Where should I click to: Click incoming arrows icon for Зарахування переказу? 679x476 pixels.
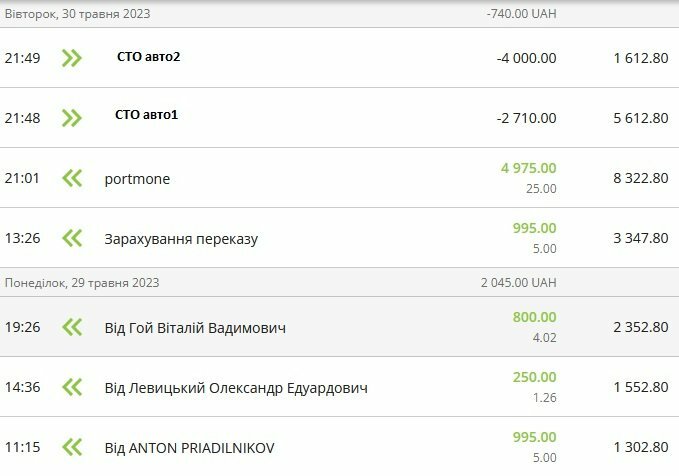pos(71,238)
